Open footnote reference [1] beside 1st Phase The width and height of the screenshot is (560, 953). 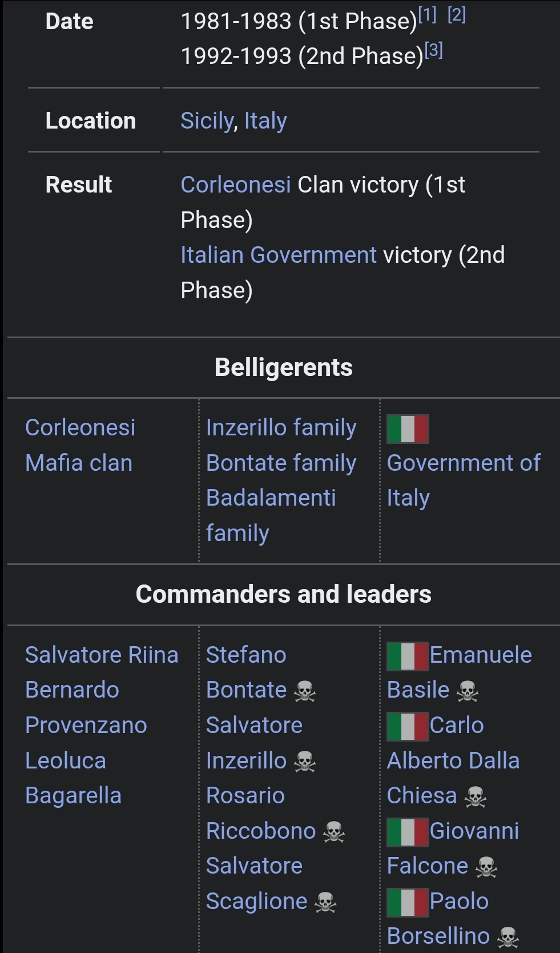(427, 15)
